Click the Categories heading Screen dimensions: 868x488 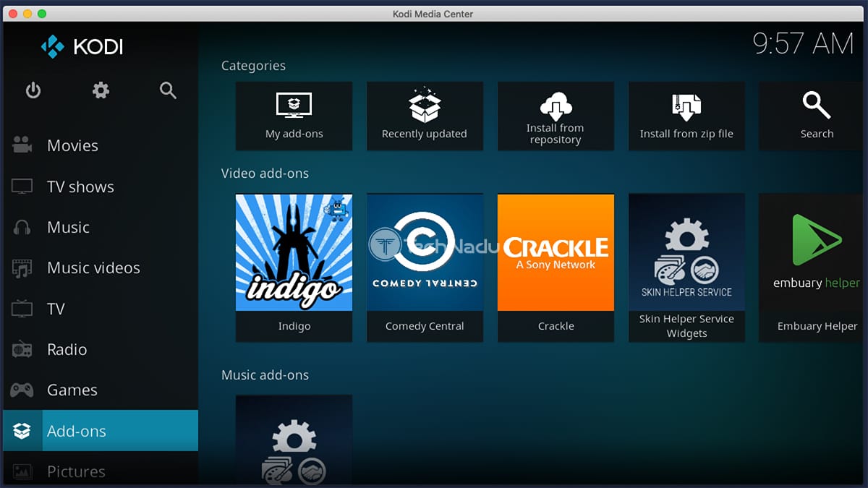pos(253,66)
